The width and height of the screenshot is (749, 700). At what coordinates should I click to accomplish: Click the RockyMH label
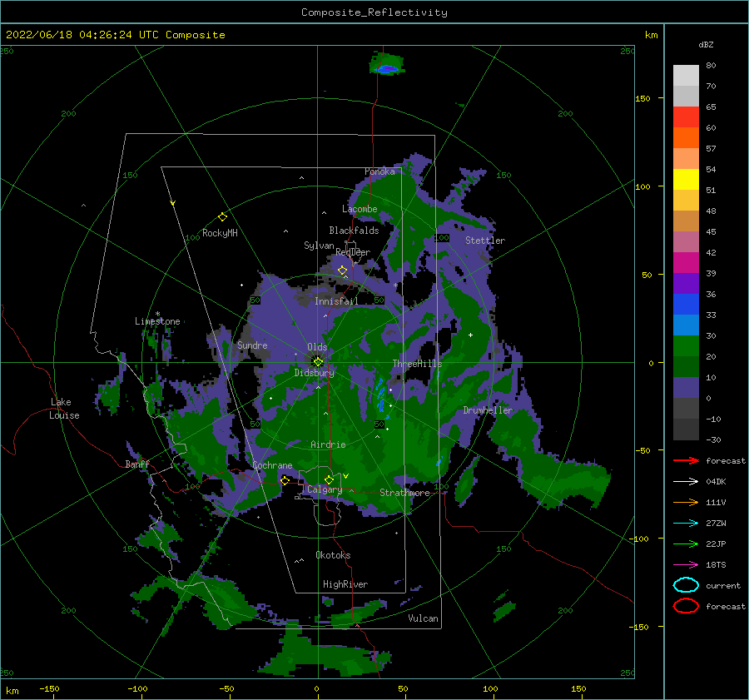click(220, 233)
